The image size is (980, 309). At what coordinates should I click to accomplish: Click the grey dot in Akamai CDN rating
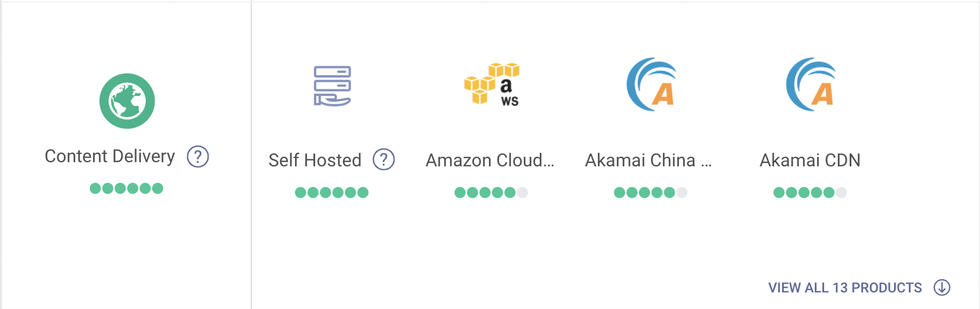point(841,192)
